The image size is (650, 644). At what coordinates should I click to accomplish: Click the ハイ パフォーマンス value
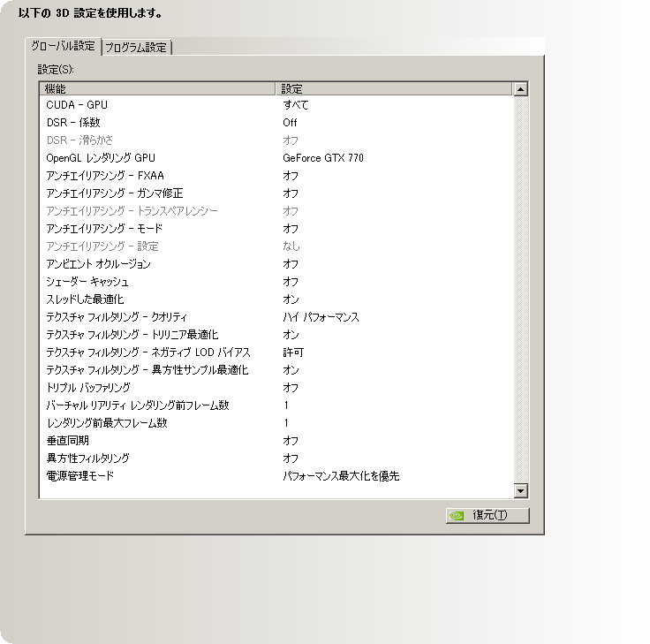[321, 317]
